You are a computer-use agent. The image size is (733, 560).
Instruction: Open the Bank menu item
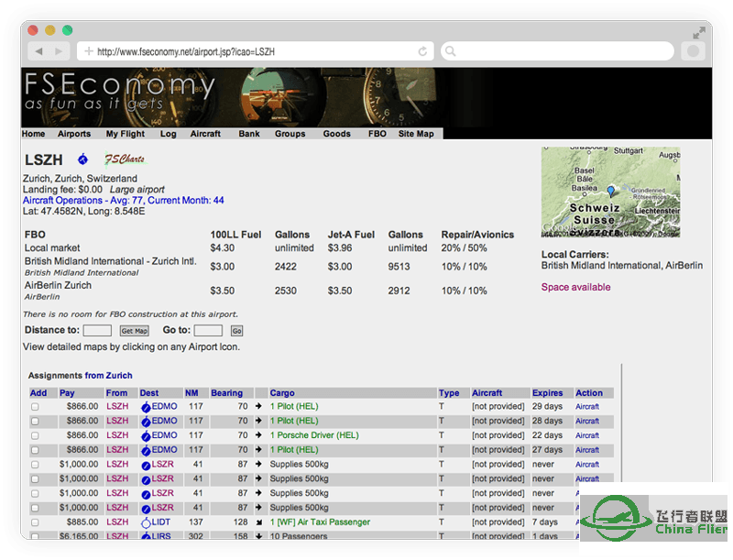[x=248, y=134]
